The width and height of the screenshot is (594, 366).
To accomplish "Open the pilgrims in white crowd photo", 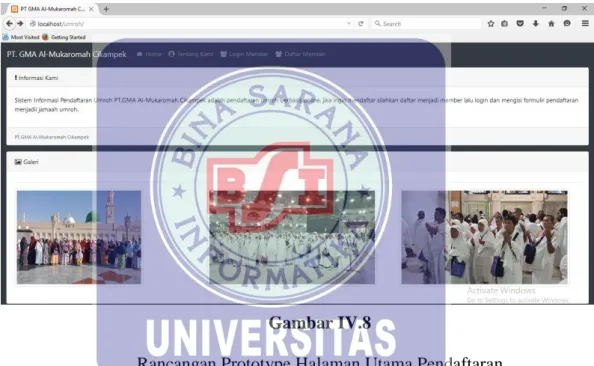I will click(x=292, y=237).
